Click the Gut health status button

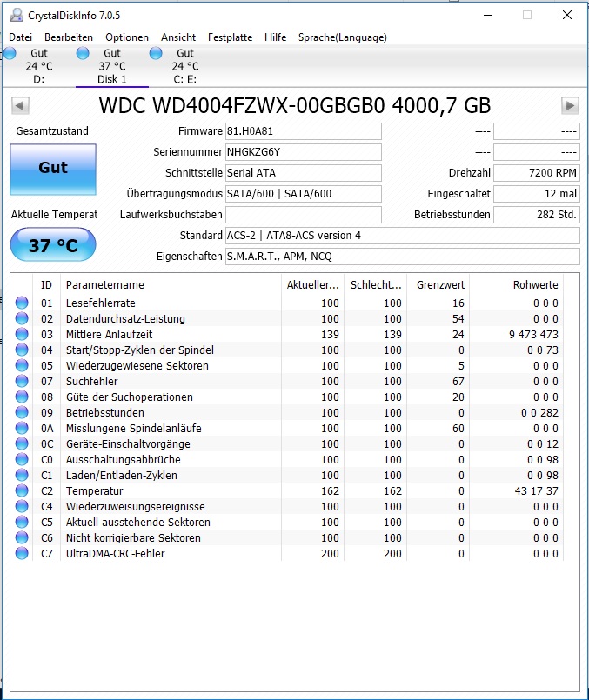53,170
